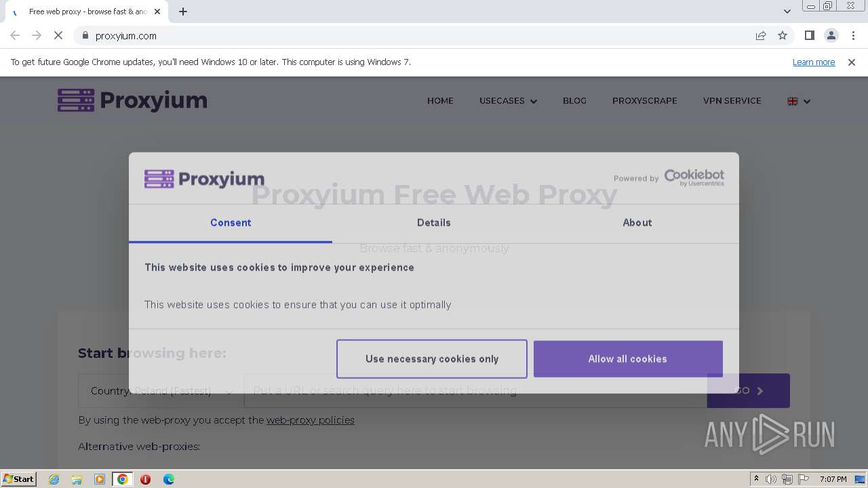868x488 pixels.
Task: Click the forward navigation arrow
Action: 37,35
